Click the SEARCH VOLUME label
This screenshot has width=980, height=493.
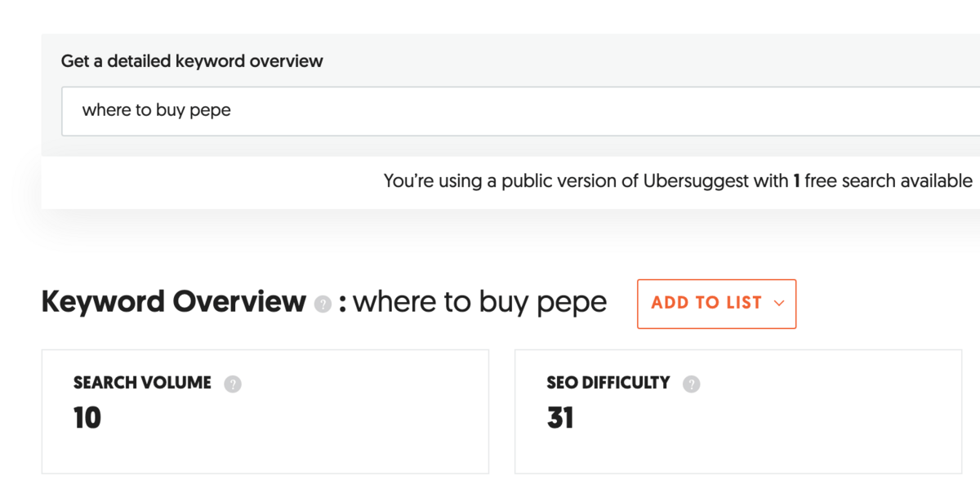(142, 383)
